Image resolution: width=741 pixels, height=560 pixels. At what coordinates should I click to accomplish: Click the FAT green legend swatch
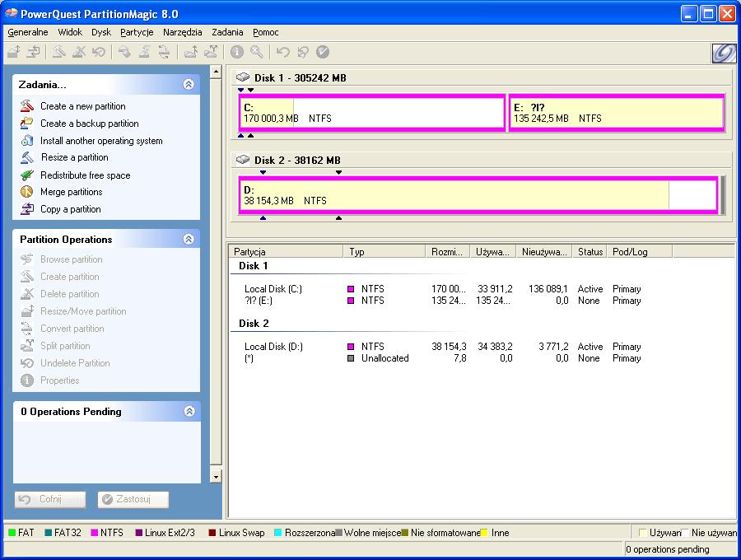tap(12, 533)
